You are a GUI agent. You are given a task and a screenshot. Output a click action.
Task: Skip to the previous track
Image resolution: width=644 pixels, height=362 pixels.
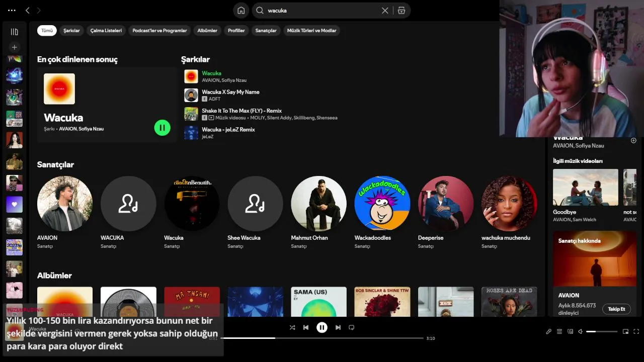306,327
